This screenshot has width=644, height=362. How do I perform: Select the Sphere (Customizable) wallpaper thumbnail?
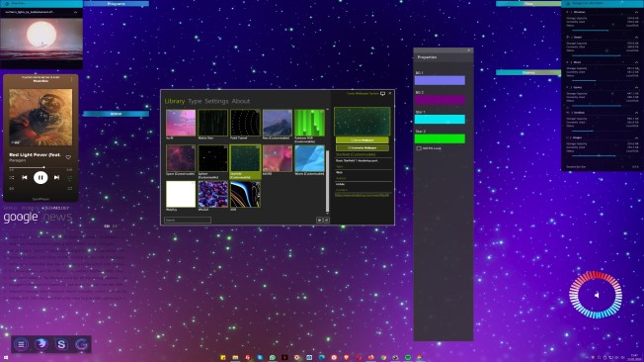pos(212,158)
